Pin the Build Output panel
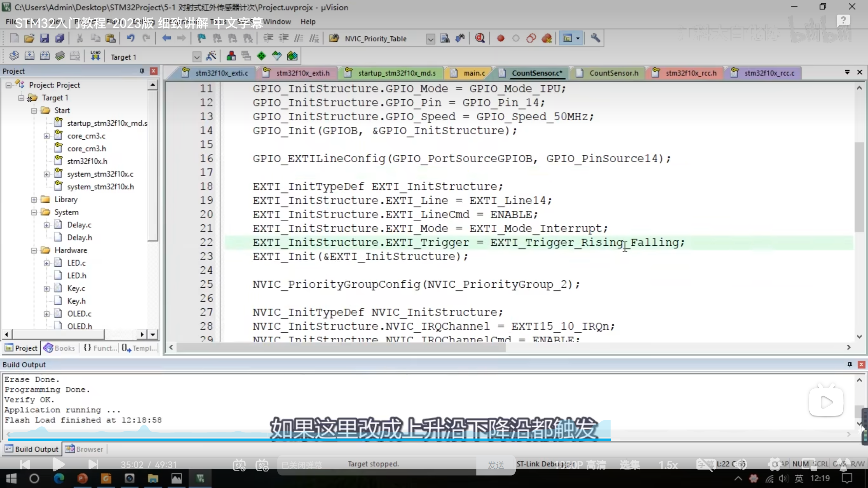This screenshot has height=488, width=868. [849, 364]
